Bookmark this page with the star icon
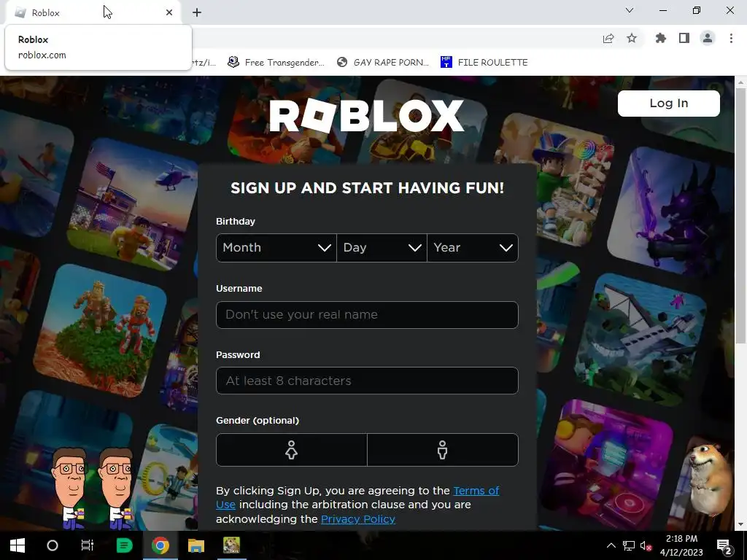 coord(632,38)
